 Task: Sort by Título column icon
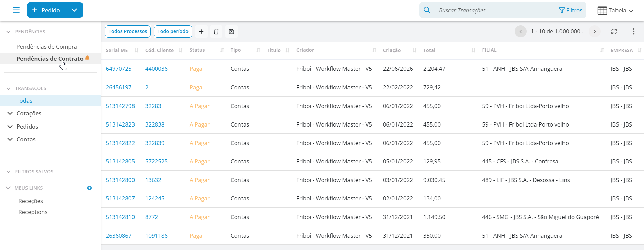pyautogui.click(x=287, y=50)
